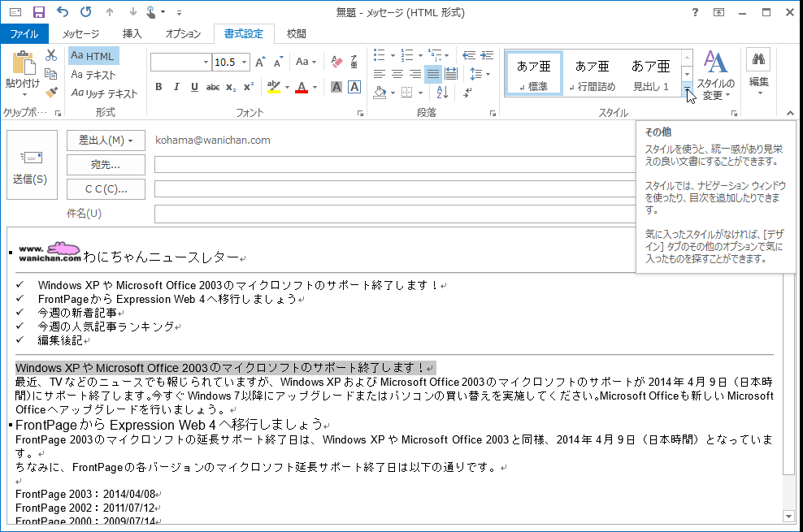Open the Format Text (書式設定) tab
Viewport: 803px width, 532px height.
pos(244,34)
